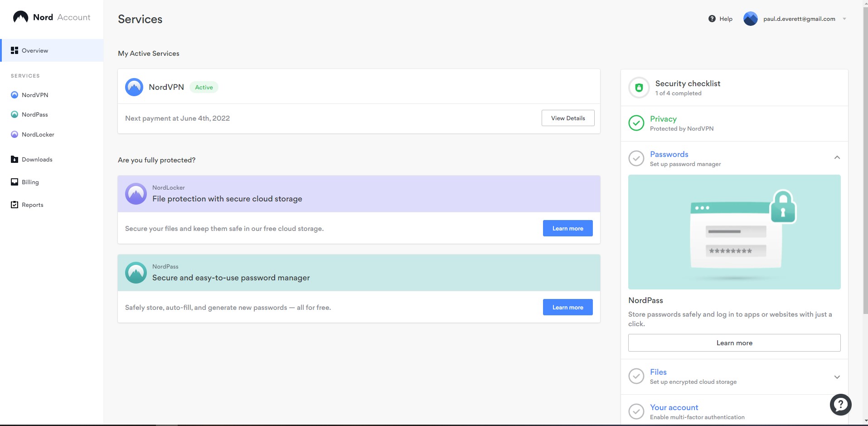Viewport: 868px width, 426px height.
Task: Open the Reports menu item
Action: pyautogui.click(x=33, y=205)
